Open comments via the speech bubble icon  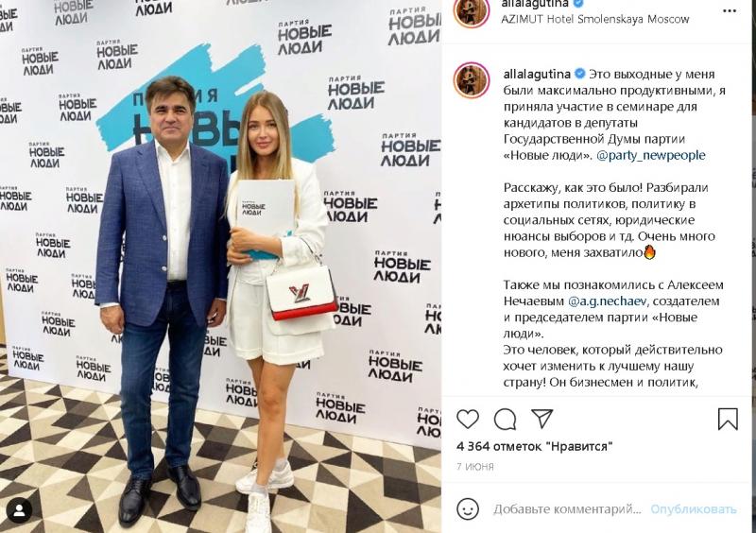505,420
